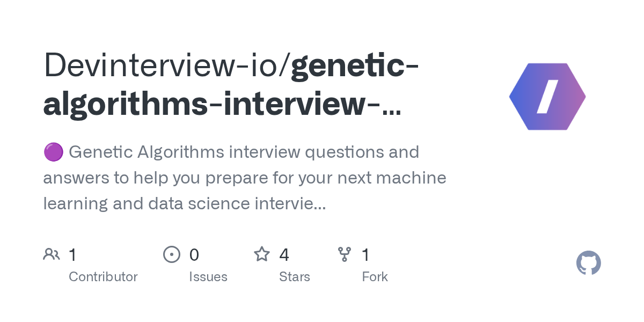
Task: Click the GitHub octocat logo
Action: [x=588, y=264]
